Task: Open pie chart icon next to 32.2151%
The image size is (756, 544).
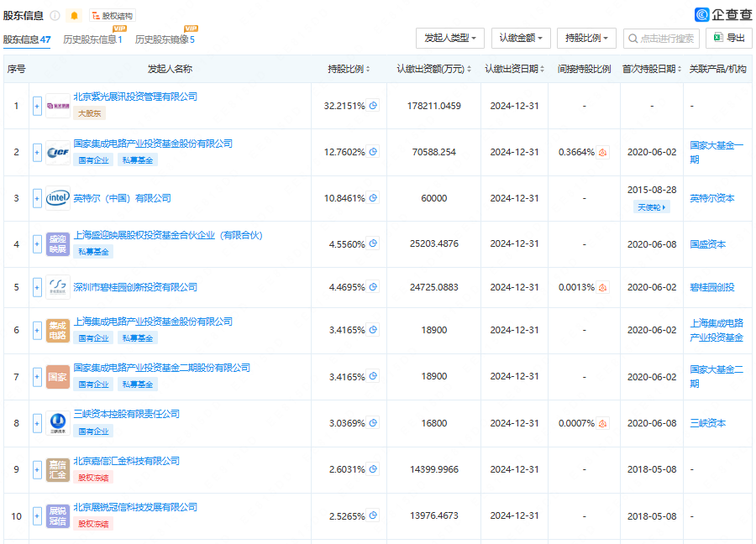Action: click(x=373, y=106)
